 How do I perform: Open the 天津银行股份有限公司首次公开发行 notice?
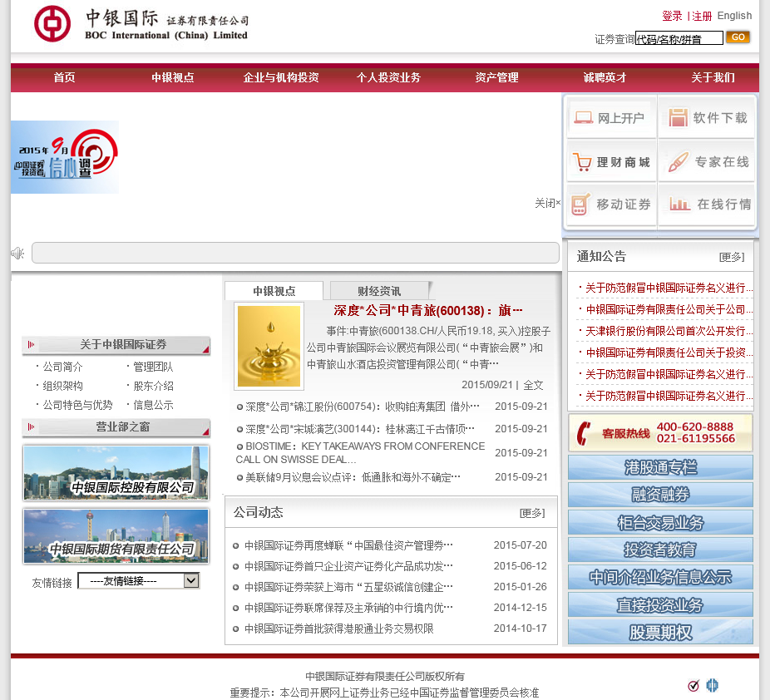pyautogui.click(x=669, y=332)
